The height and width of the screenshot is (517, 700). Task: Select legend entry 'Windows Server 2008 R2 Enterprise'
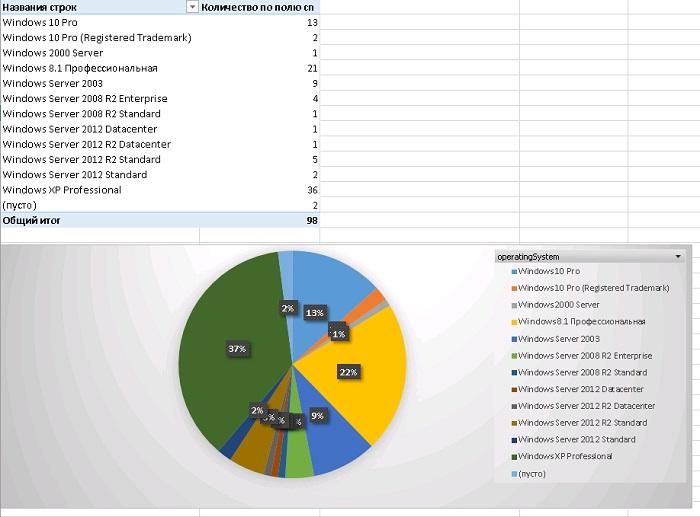(x=585, y=356)
